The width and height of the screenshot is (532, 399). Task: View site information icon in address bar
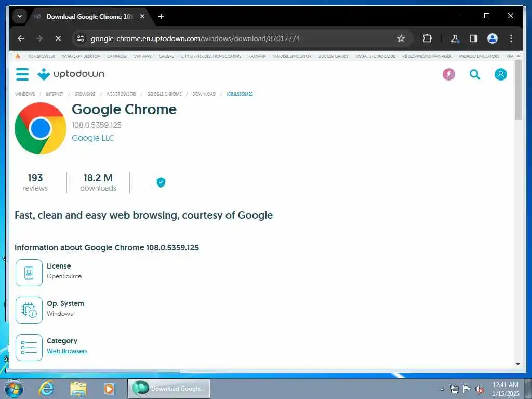tap(81, 38)
